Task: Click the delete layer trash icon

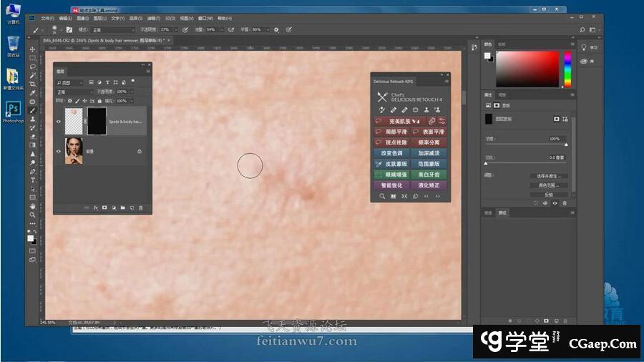Action: point(140,207)
